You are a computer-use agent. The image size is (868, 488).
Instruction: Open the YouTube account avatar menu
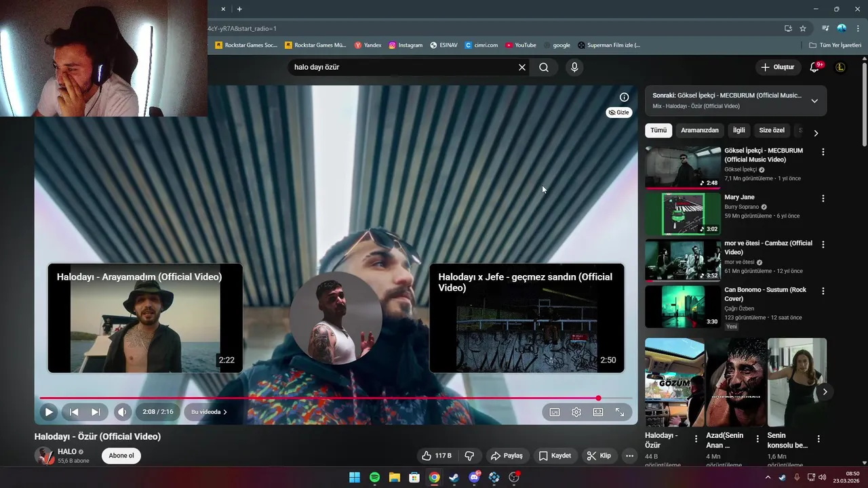[840, 67]
